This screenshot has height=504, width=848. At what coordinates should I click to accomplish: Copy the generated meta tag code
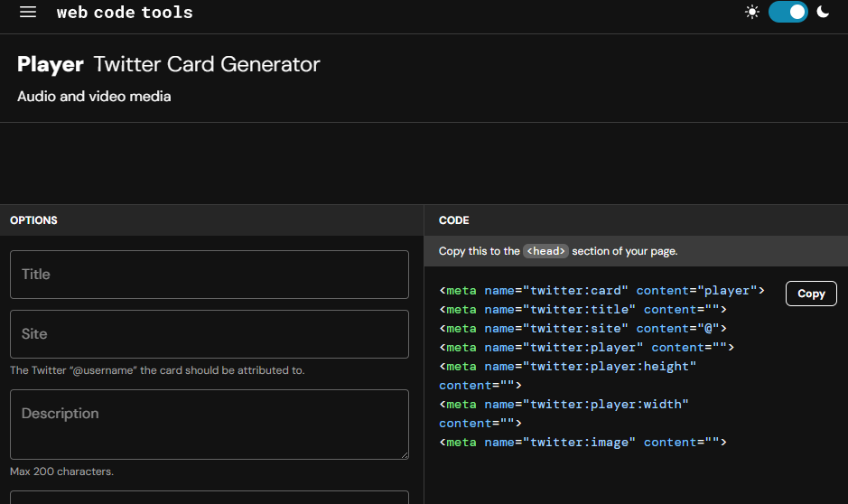click(811, 294)
